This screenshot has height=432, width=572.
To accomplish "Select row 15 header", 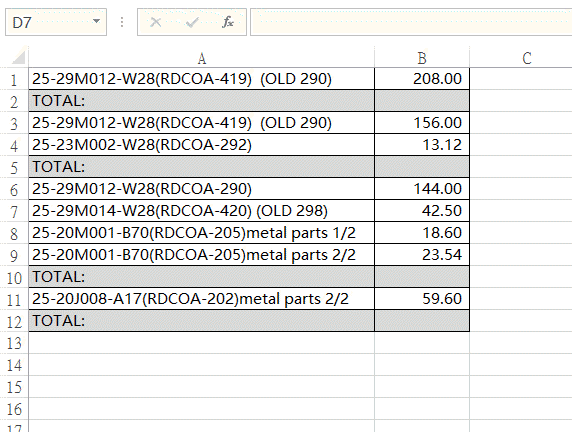I will tap(14, 387).
